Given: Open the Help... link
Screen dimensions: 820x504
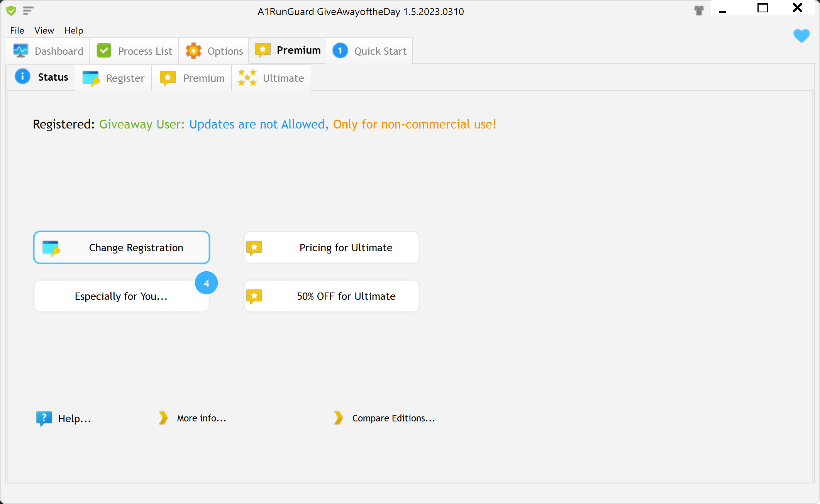Looking at the screenshot, I should (x=64, y=418).
